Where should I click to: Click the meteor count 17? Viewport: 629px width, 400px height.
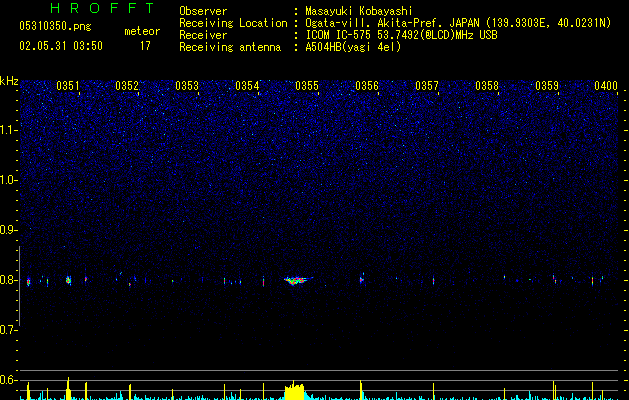click(145, 46)
